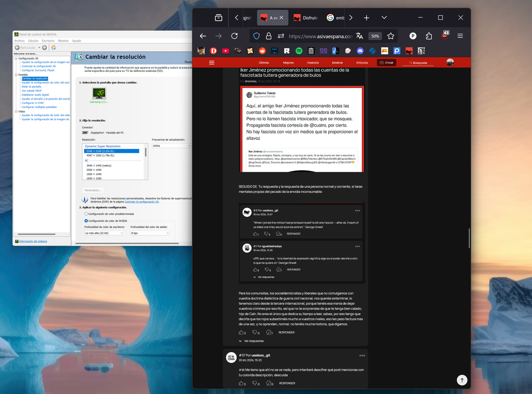Open user avatar on site header

450,62
